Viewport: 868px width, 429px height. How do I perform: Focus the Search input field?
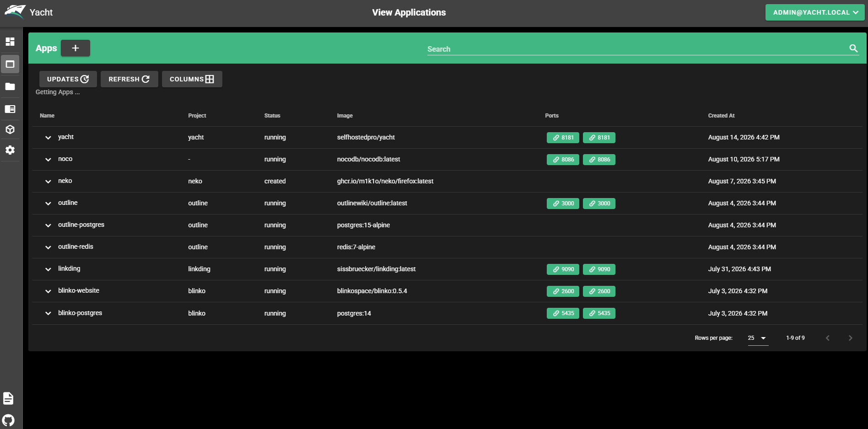click(637, 49)
